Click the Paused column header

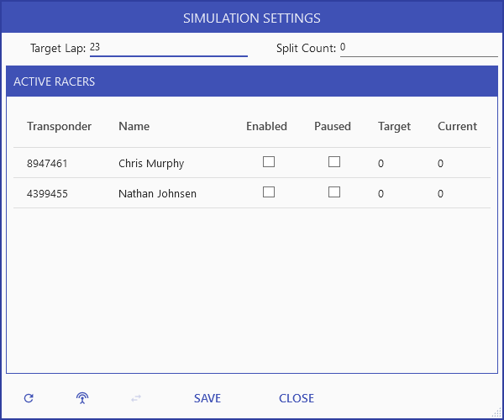click(x=333, y=126)
